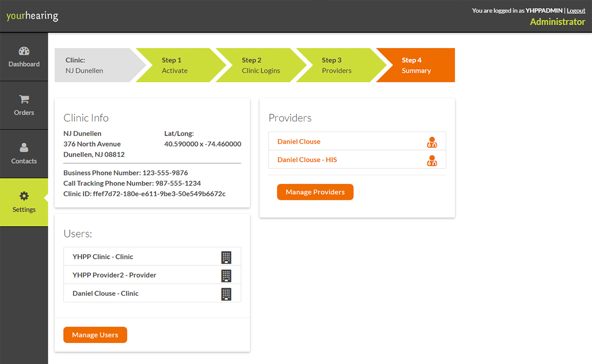
Task: Click provider icon beside Daniel Clouse
Action: click(432, 142)
